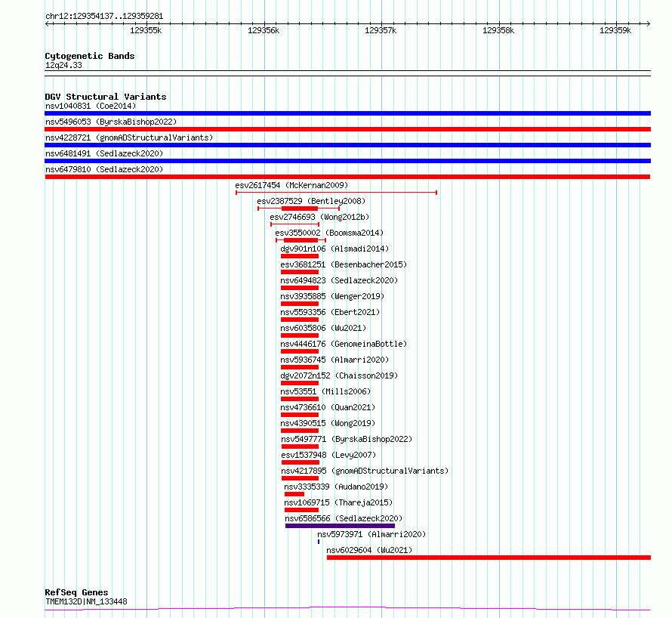Open the esv2387529 (Bentley2008) variant
This screenshot has width=672, height=618.
click(x=311, y=201)
